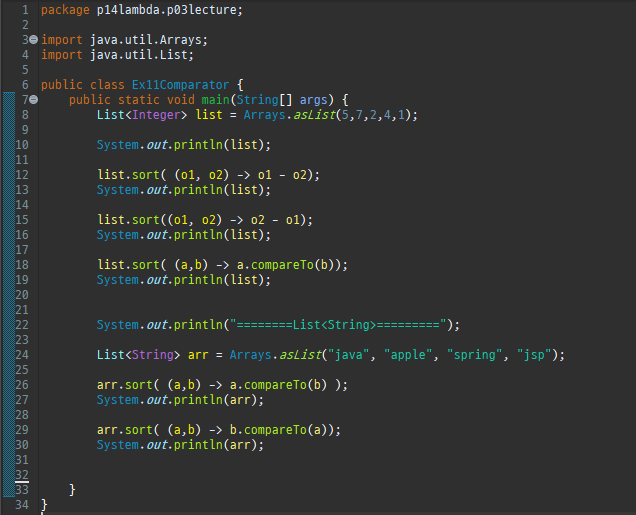Click the 'o2 - o1' lambda expression
Viewport: 636px width, 515px height.
[x=275, y=220]
